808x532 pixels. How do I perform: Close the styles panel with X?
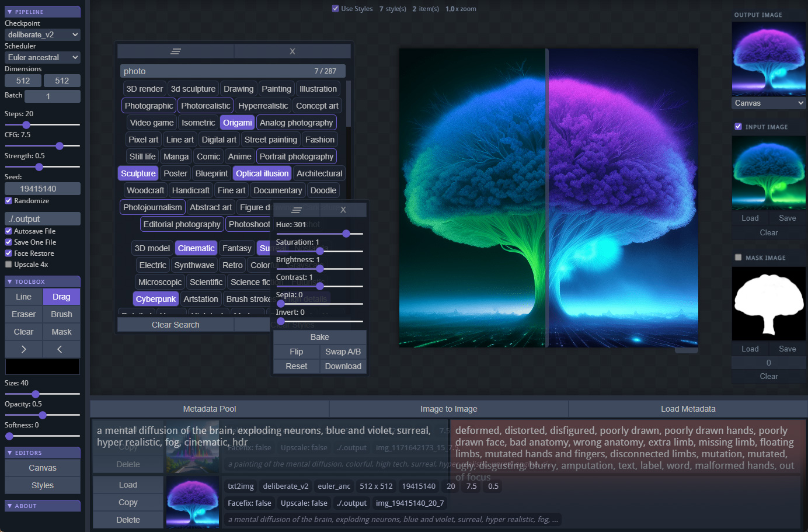(x=292, y=51)
